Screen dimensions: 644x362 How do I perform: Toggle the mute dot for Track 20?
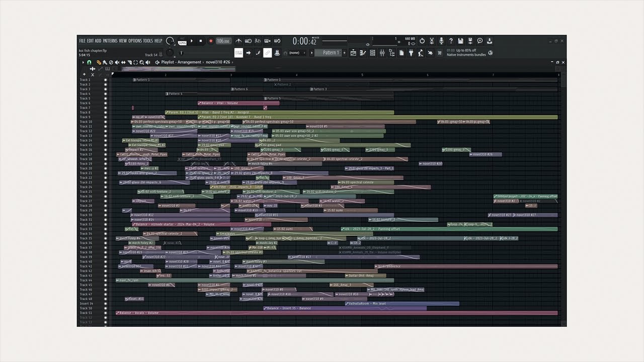coord(106,168)
